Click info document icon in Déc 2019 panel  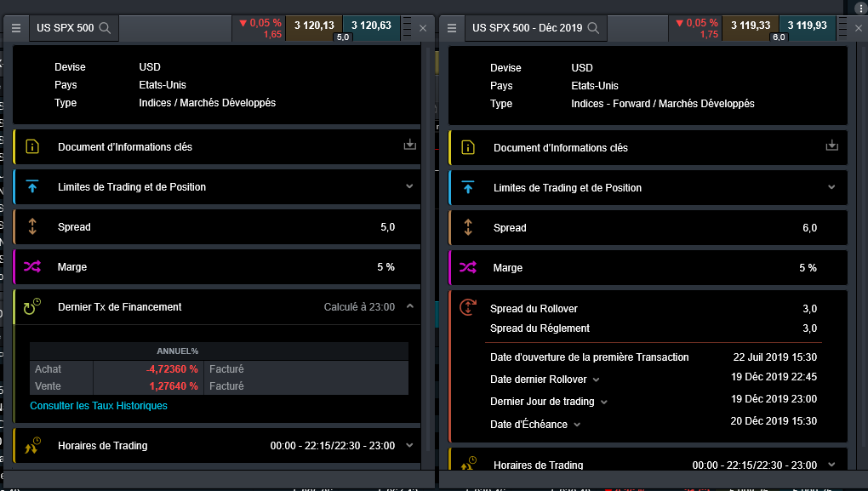(468, 148)
